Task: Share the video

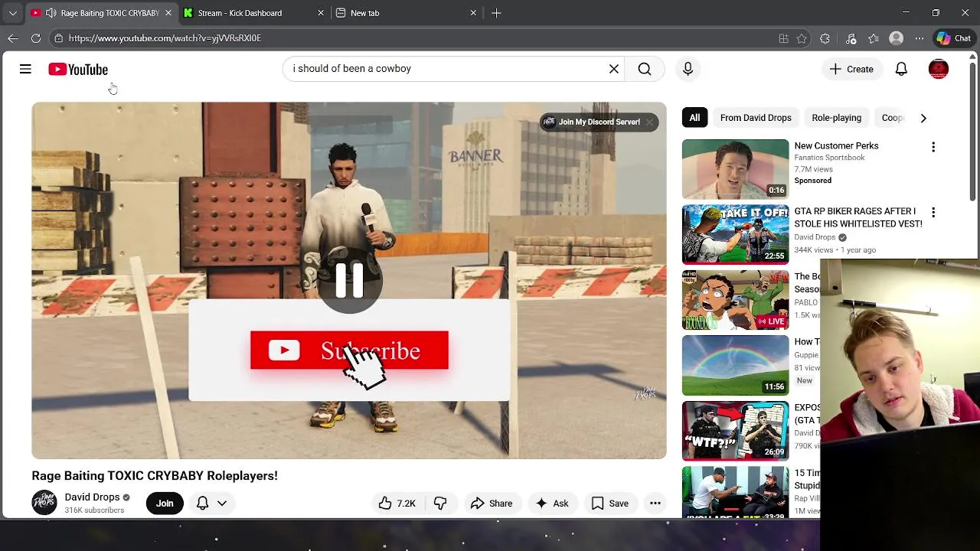Action: (492, 503)
